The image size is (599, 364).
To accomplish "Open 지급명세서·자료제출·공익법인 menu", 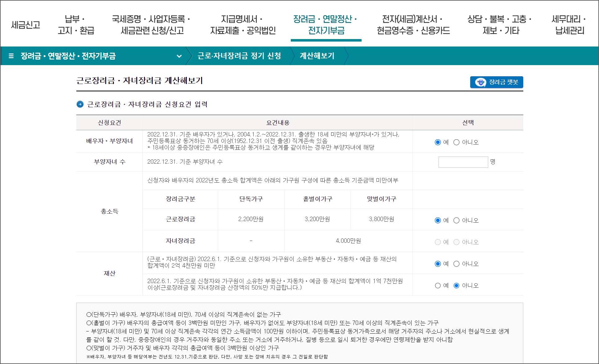I will [243, 25].
